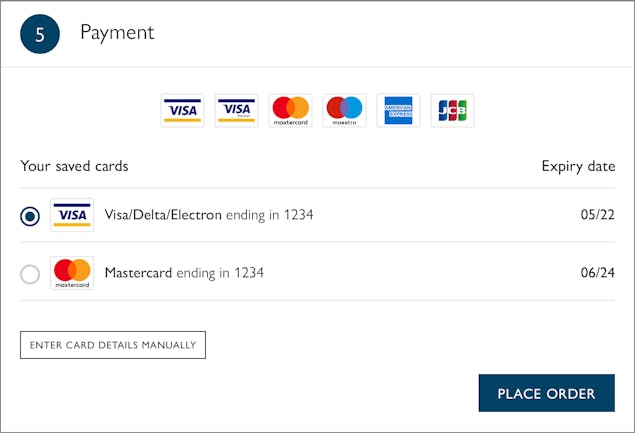Click the 'Mastercard ending in 1234' text
635x433 pixels.
184,273
